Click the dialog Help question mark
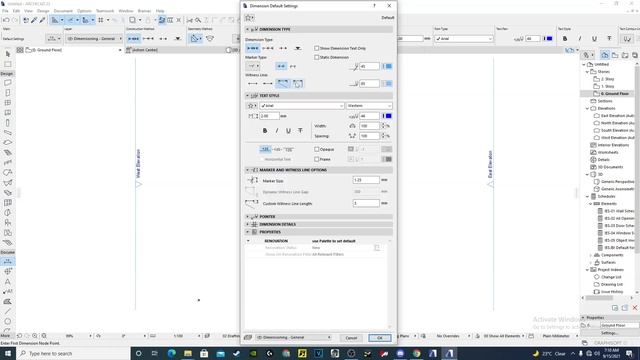The image size is (640, 360). coord(374,6)
